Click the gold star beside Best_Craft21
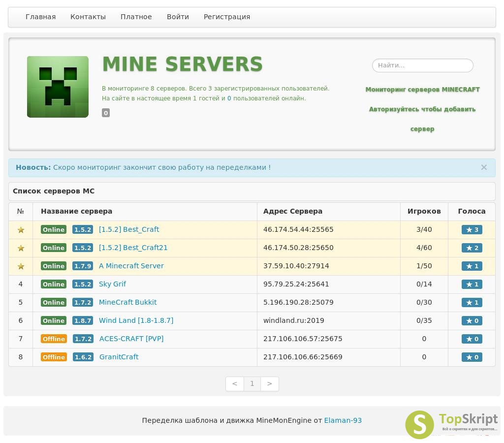Screen dimensions: 504x443 (21, 248)
